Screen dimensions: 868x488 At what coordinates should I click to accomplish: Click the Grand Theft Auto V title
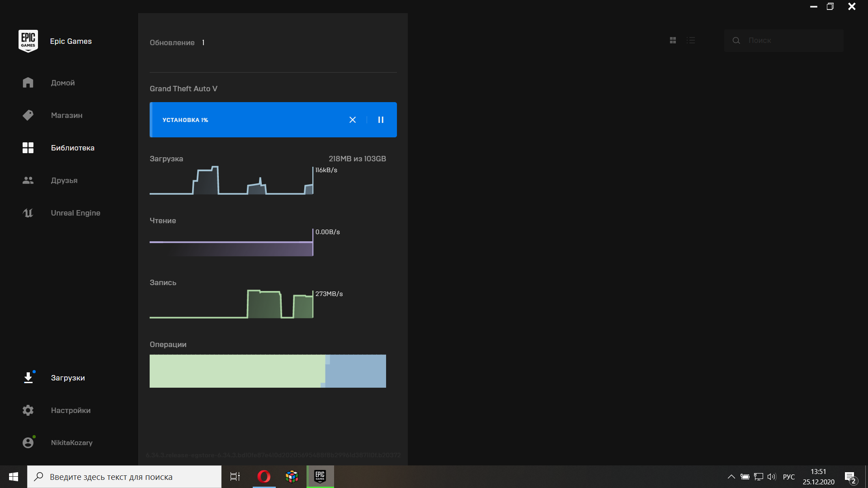coord(184,89)
